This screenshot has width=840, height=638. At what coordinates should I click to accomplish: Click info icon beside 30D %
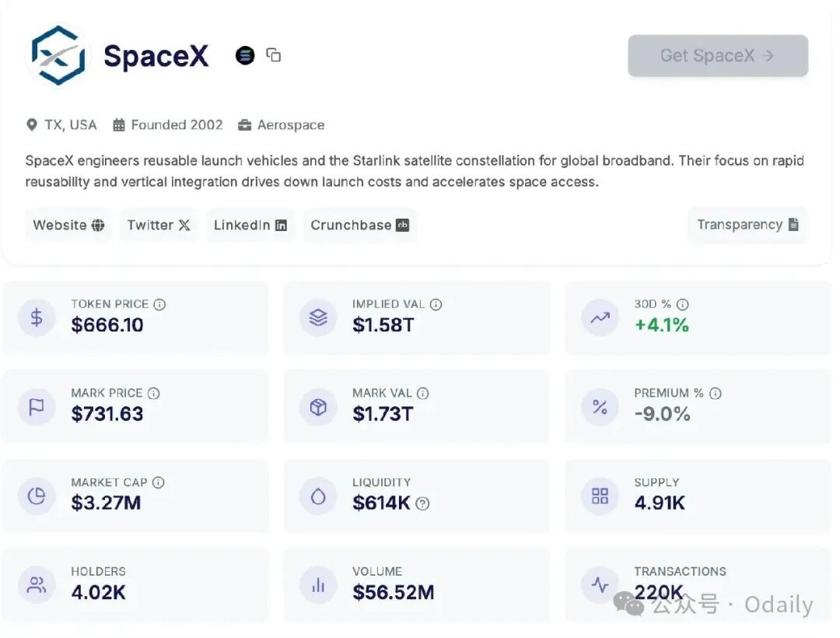tap(682, 304)
